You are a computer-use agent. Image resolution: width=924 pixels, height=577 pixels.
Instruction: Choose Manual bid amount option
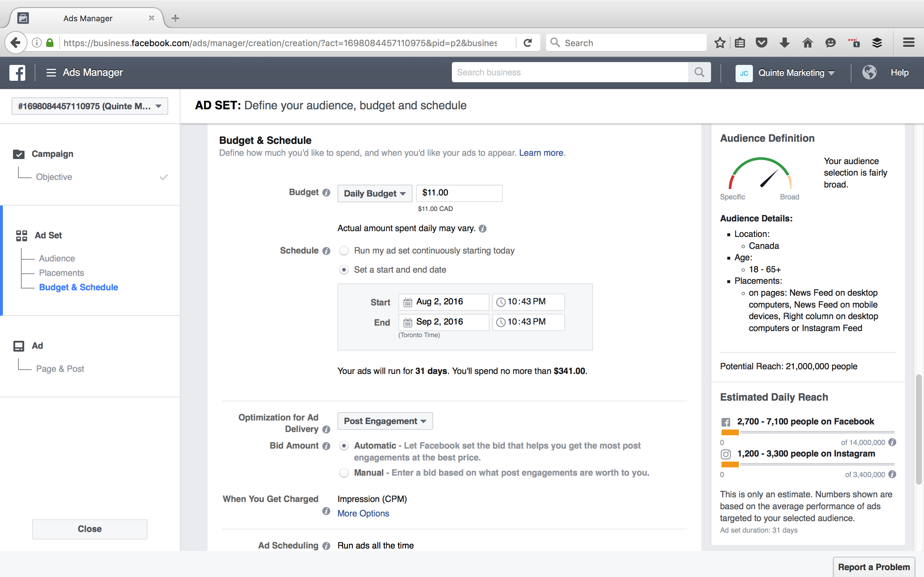coord(344,473)
